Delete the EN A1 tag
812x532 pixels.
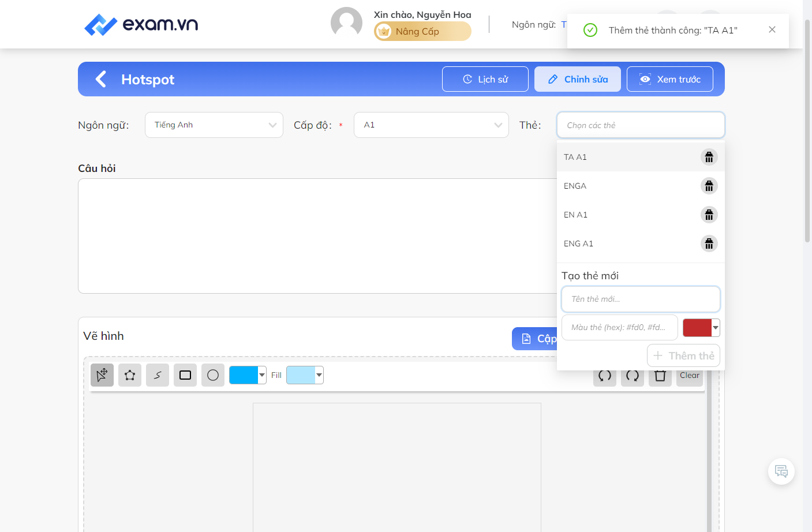pos(709,215)
